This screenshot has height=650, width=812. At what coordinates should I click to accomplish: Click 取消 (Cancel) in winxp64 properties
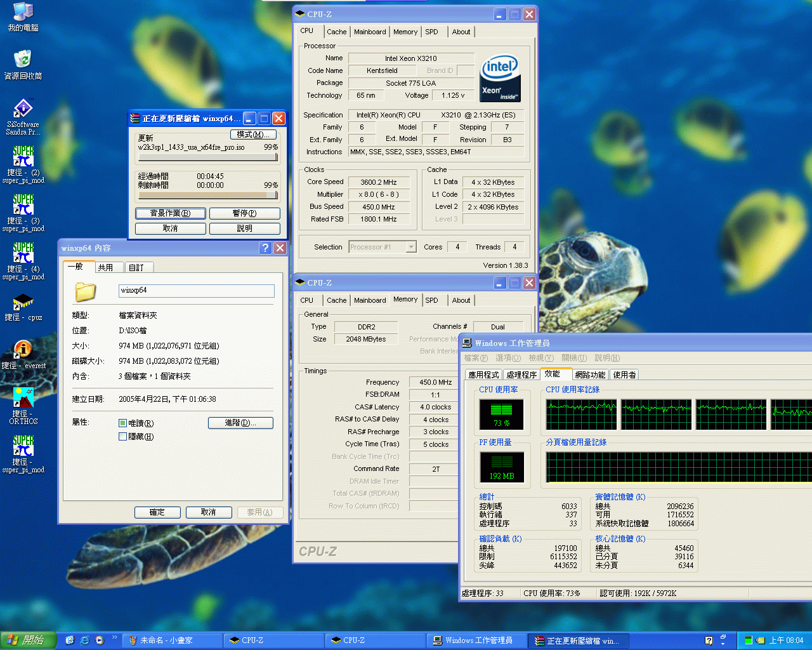(208, 512)
